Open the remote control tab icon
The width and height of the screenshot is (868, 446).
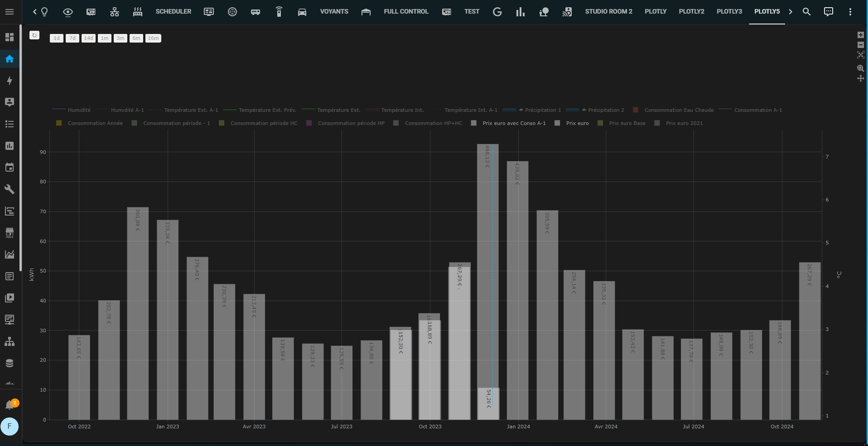coord(279,12)
